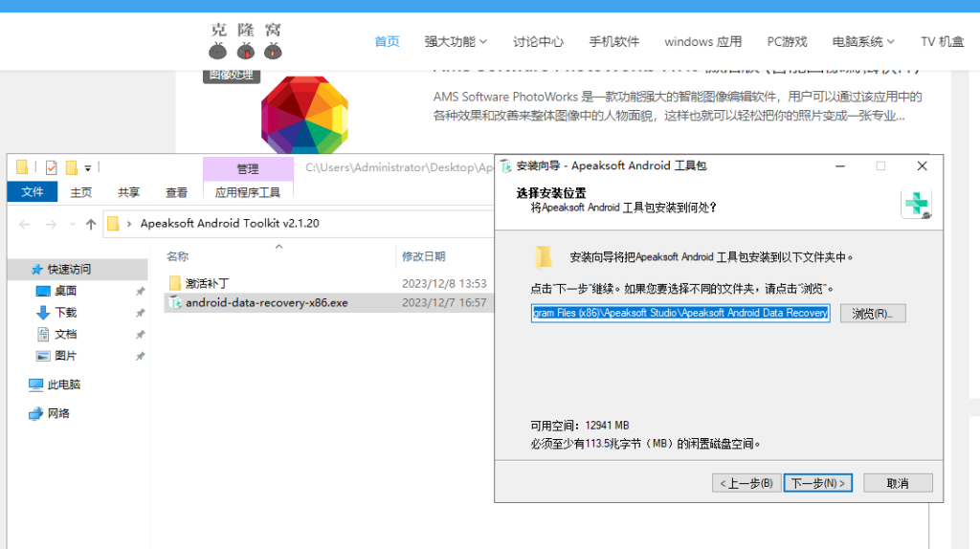Click the folder icon in installer wizard

[x=544, y=257]
